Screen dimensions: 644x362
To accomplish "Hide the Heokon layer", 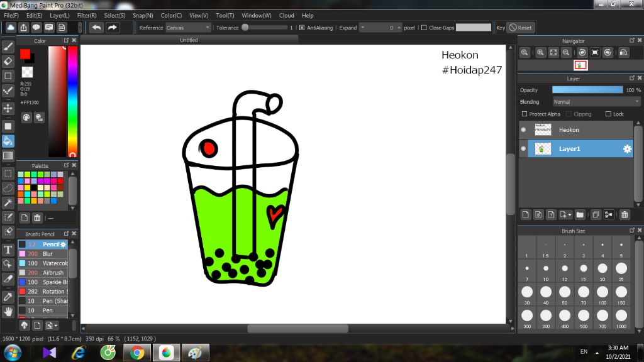I will coord(523,130).
